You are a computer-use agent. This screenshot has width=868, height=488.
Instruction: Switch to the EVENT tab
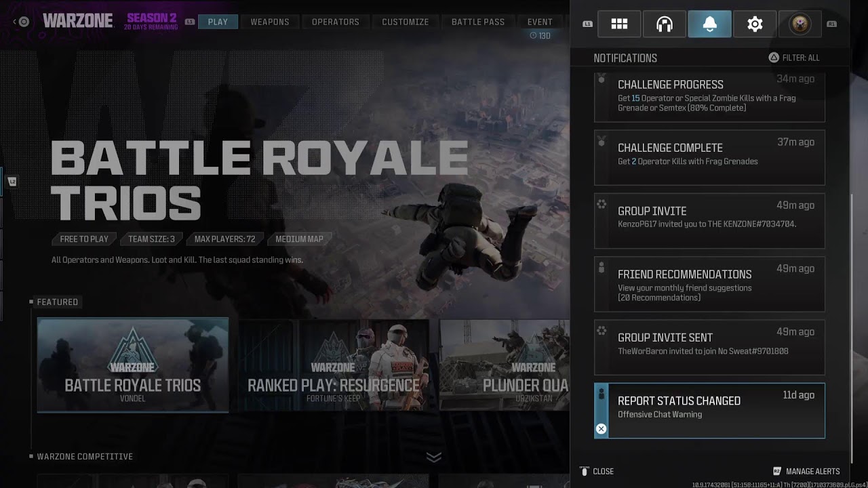(x=540, y=22)
